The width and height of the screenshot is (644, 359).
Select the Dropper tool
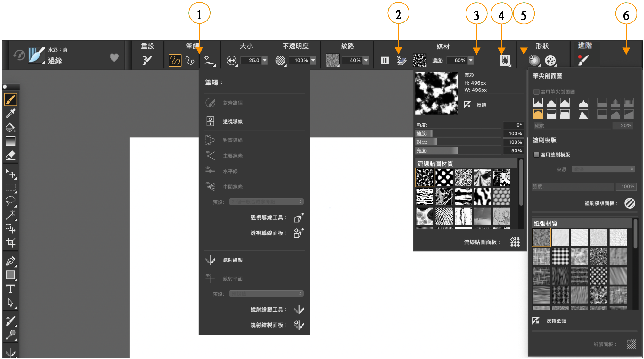[x=11, y=113]
